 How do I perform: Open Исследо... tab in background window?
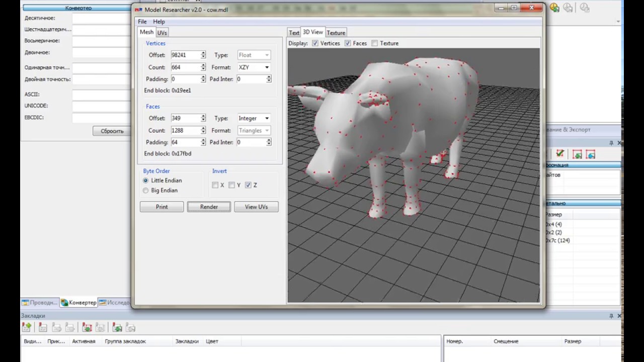pyautogui.click(x=114, y=303)
